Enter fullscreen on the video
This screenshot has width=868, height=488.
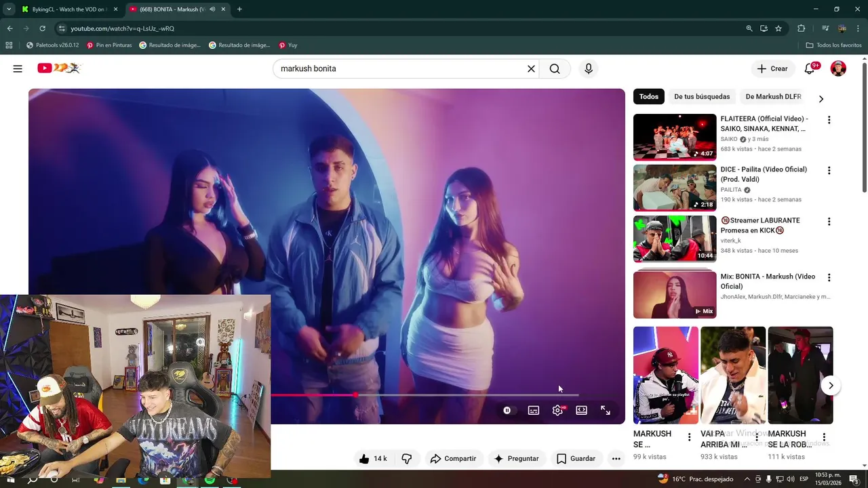(x=606, y=410)
